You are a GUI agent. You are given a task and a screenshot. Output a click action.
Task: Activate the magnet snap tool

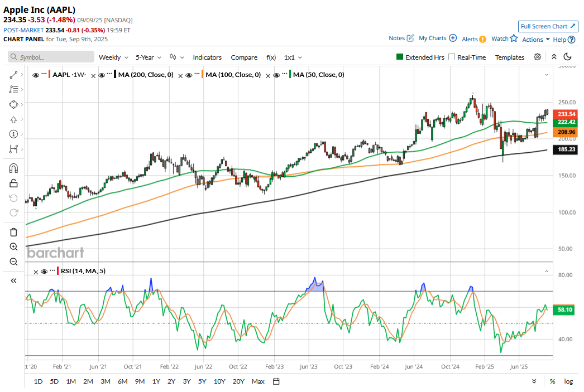(13, 168)
